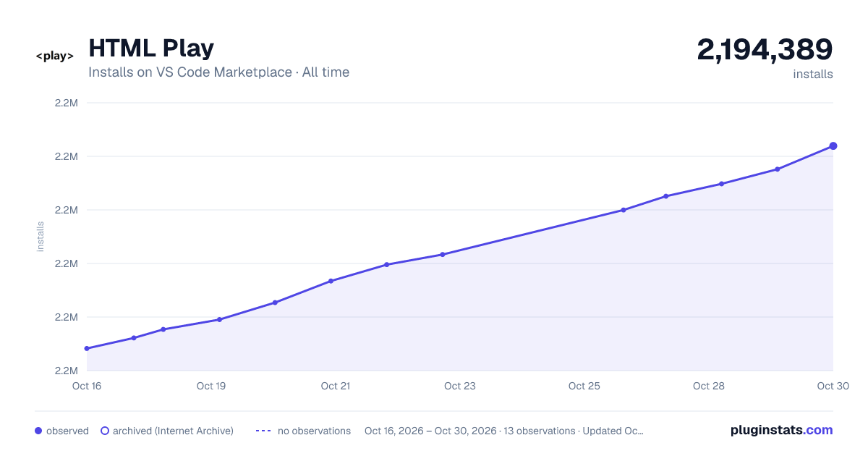868x456 pixels.
Task: Click the Oct 25 axis label
Action: pos(584,386)
